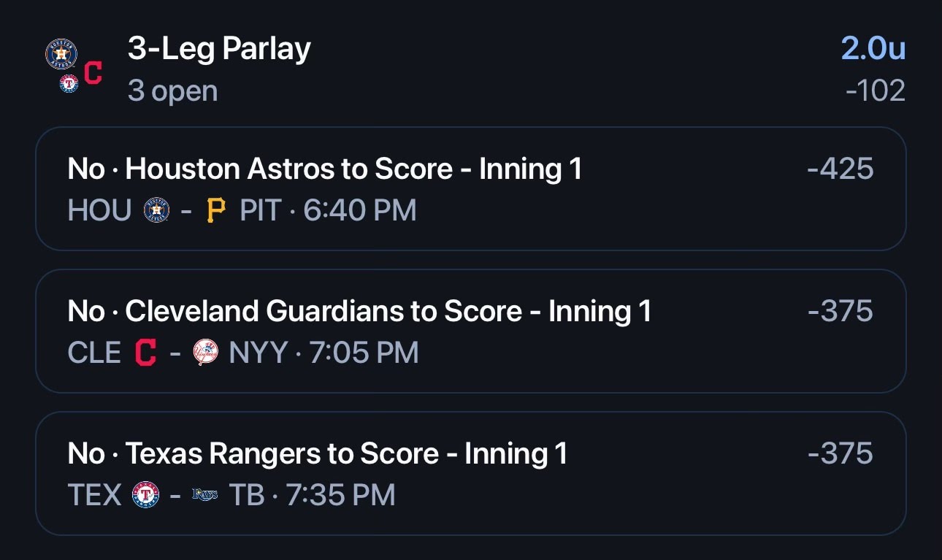Open the Houston Astros to Score leg
This screenshot has width=942, height=560.
[x=471, y=189]
